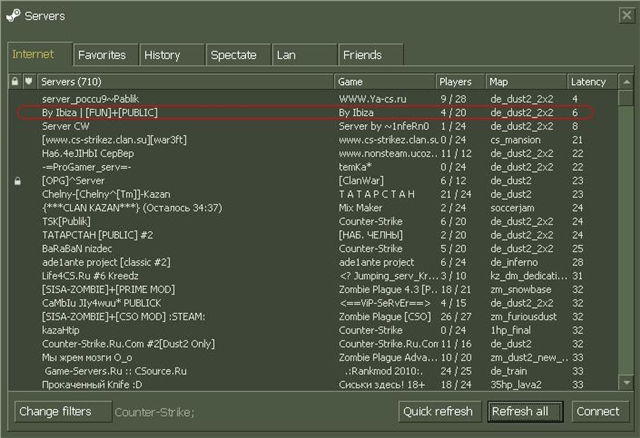This screenshot has width=640, height=438.
Task: Select {***CLAN KAZAN***} server row
Action: pos(312,208)
